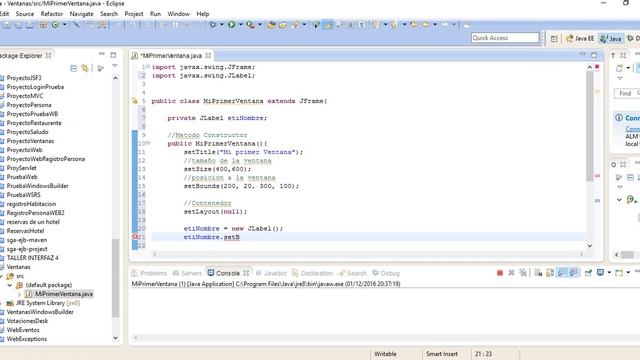Switch to the Servers tab
Image resolution: width=640 pixels, height=360 pixels.
[187, 273]
